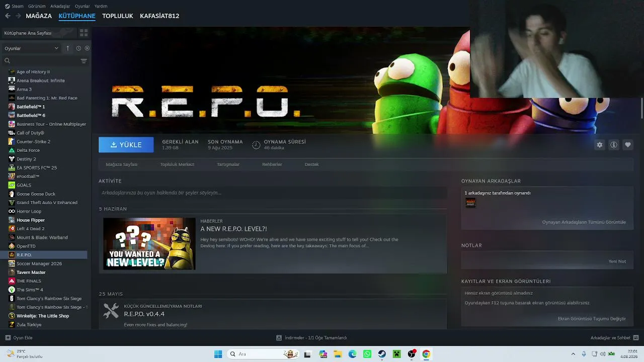
Task: Open the Yardım menu
Action: pyautogui.click(x=101, y=6)
